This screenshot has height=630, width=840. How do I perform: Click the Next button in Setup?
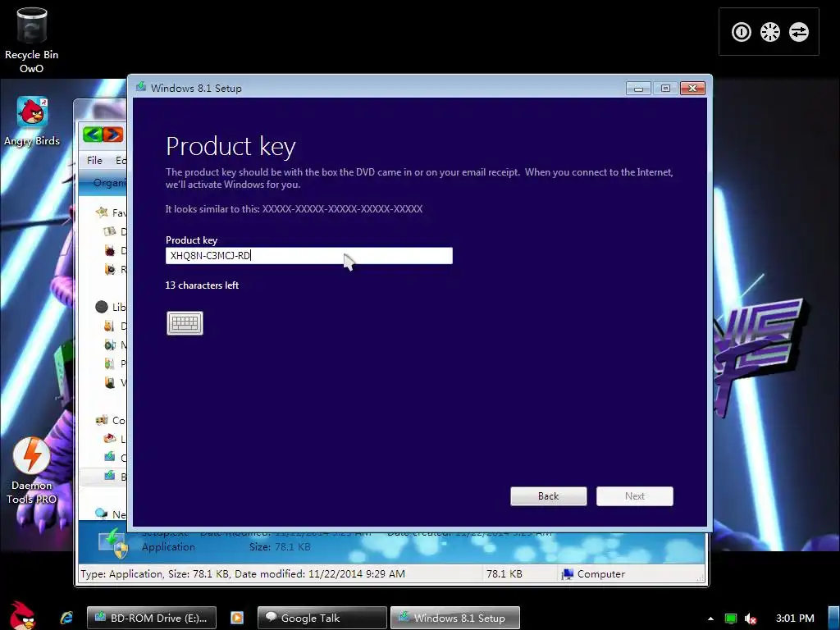point(635,496)
